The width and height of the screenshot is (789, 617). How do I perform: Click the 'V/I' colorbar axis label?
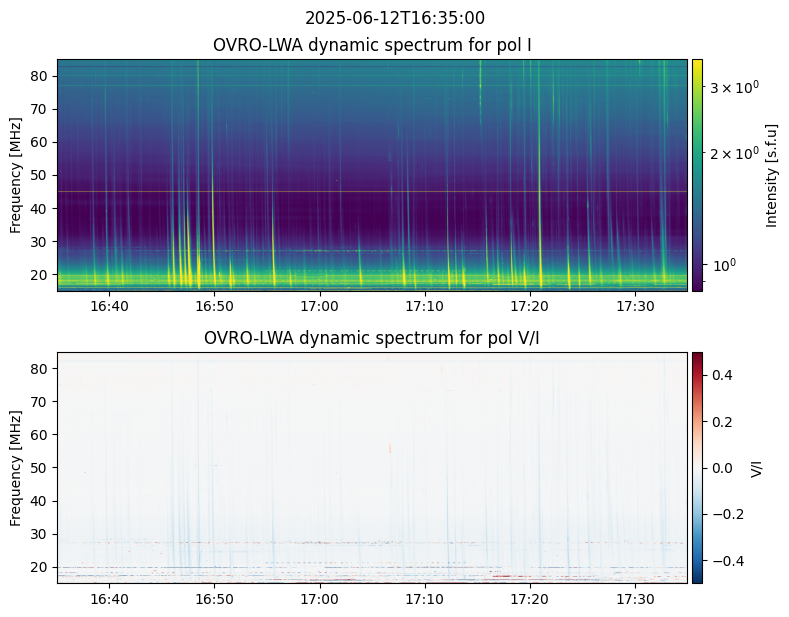pos(757,467)
